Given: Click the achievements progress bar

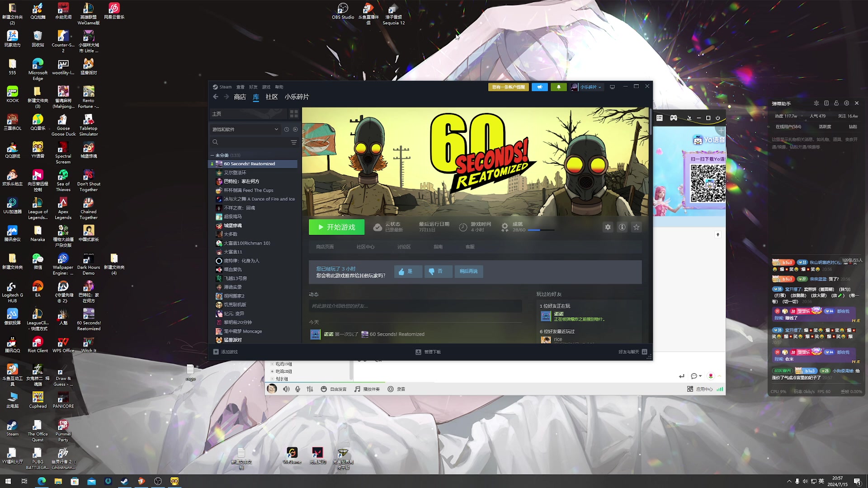Looking at the screenshot, I should [x=540, y=230].
